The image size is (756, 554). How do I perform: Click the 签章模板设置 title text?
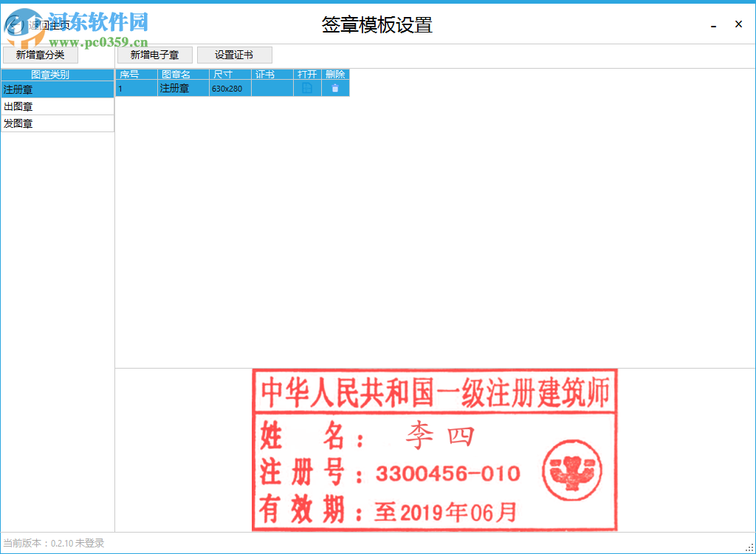click(x=377, y=24)
